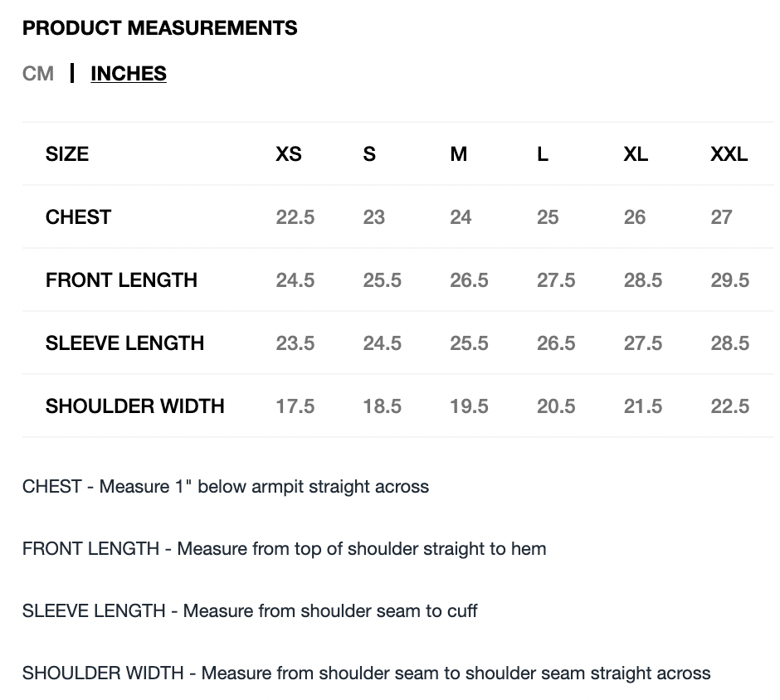Click XS chest value 22.5
The width and height of the screenshot is (780, 700).
pyautogui.click(x=295, y=217)
